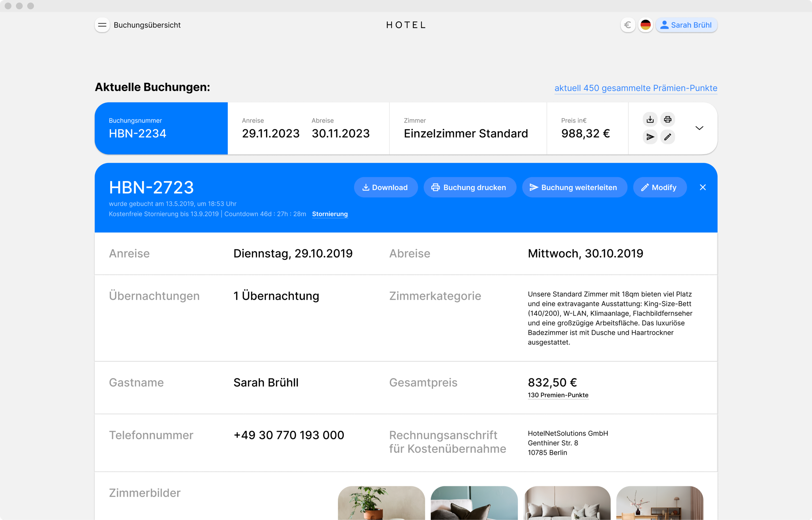Click the forward arrow icon for booking HBN-2234
Screen dimensions: 812x520
pyautogui.click(x=650, y=137)
